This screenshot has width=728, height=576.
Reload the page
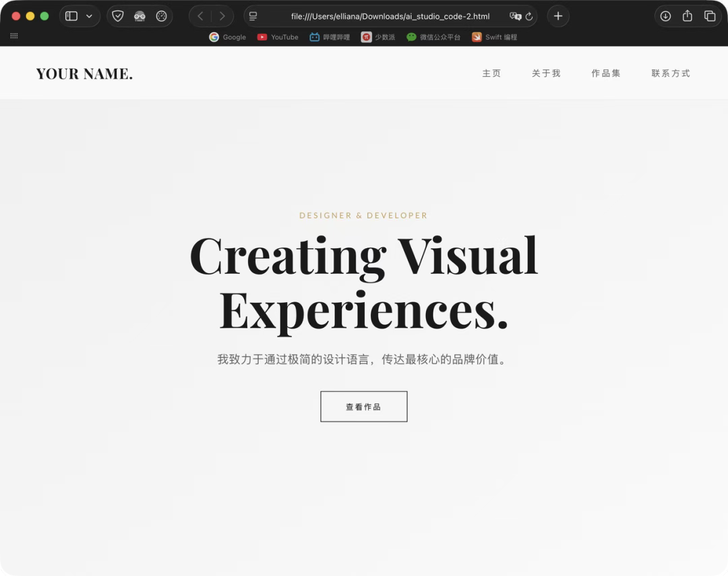pos(529,16)
